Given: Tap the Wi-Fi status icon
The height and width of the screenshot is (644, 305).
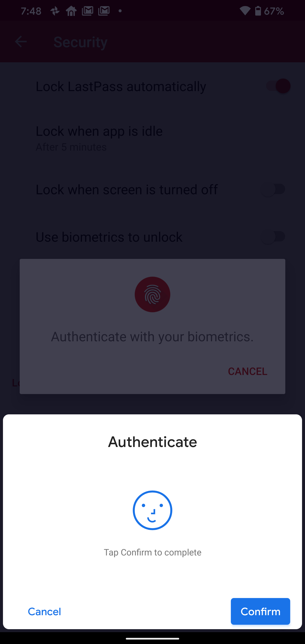Looking at the screenshot, I should coord(245,11).
